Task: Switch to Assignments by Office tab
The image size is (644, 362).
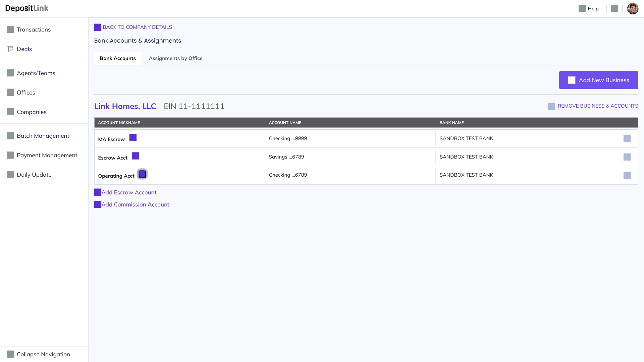Action: tap(175, 58)
